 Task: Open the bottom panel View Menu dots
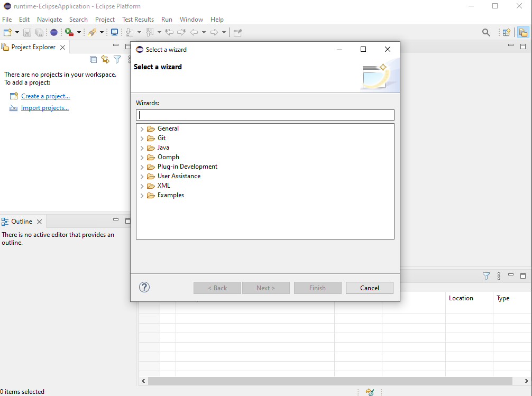pos(499,276)
